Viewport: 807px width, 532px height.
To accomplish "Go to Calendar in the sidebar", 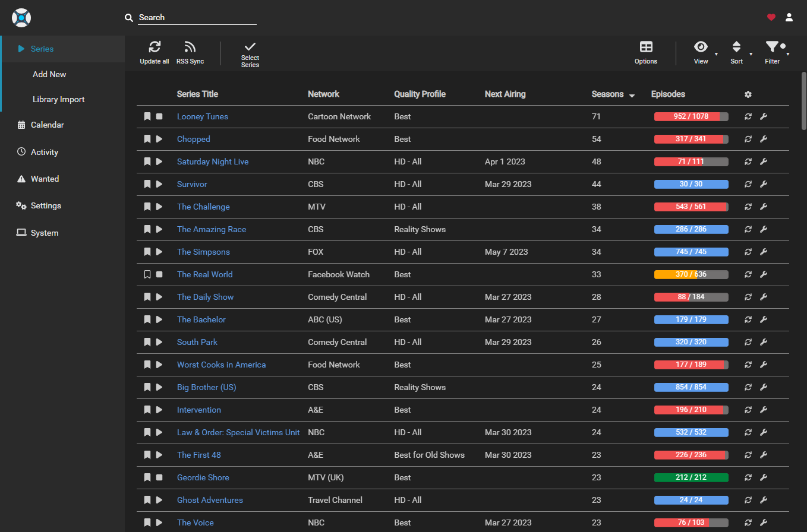I will [47, 125].
